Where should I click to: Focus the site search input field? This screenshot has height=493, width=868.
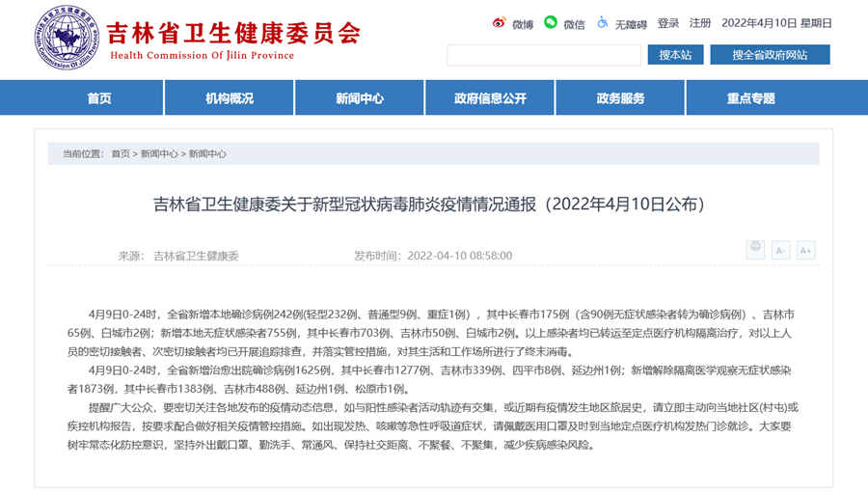click(x=544, y=55)
